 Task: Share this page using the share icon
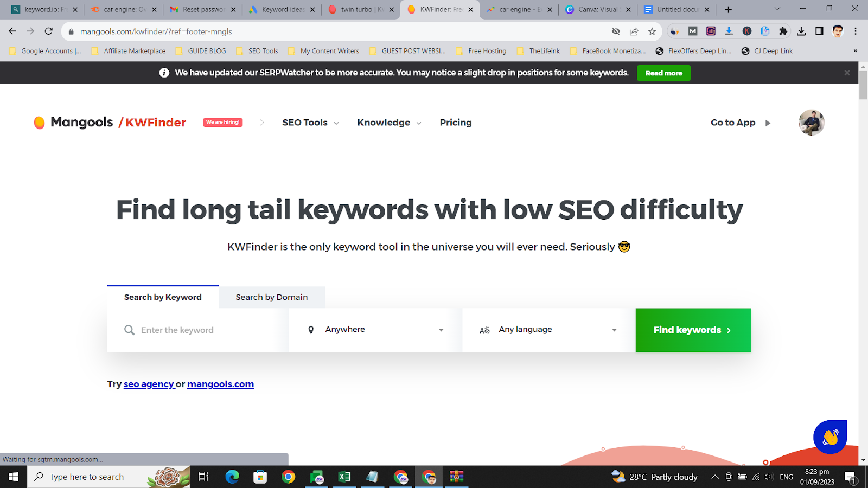pos(634,31)
